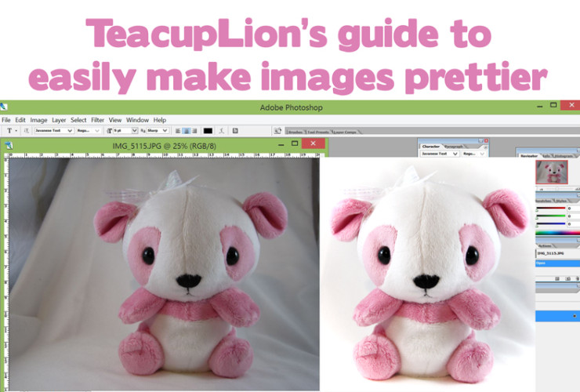
Task: Click the trash icon in History panel
Action: click(578, 279)
